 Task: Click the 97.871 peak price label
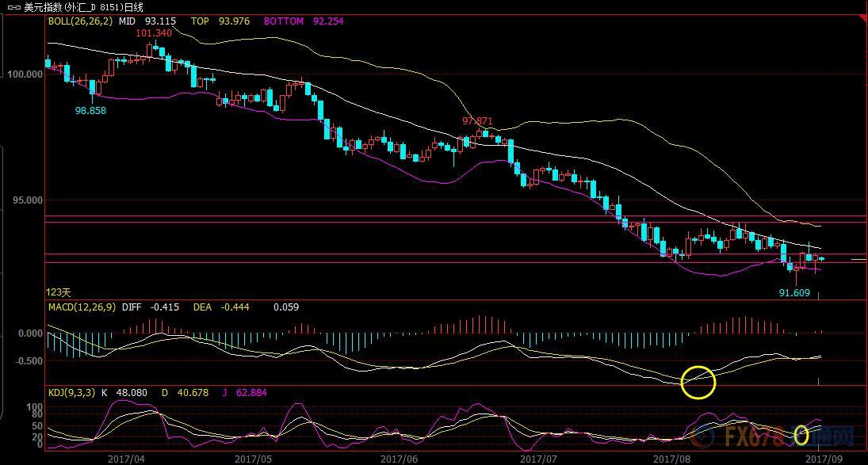click(477, 121)
